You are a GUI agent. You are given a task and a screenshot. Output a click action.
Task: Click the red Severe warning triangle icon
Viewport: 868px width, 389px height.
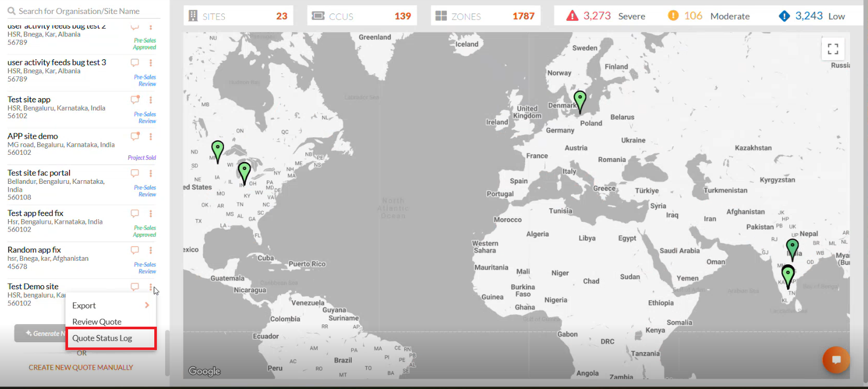point(572,16)
